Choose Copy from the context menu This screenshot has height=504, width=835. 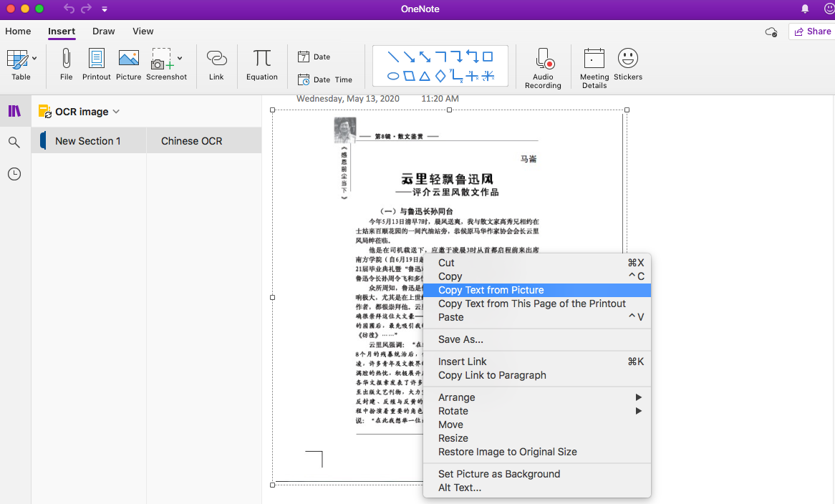click(537, 276)
